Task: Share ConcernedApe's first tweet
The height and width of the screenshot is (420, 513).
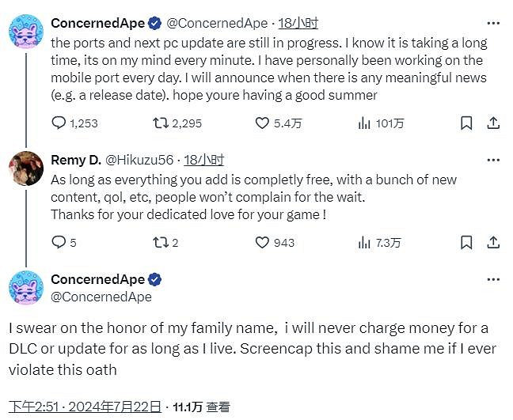Action: point(492,123)
